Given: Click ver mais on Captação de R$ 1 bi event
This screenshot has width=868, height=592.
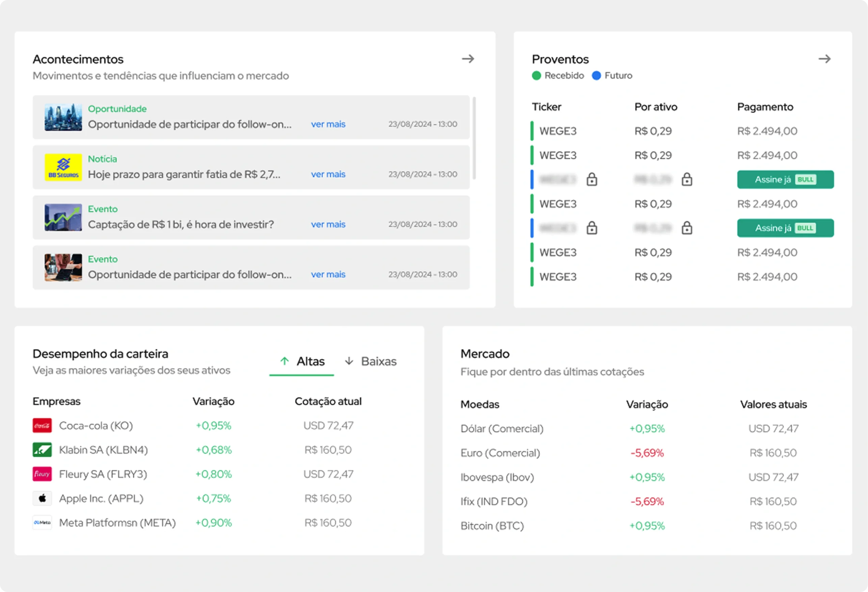Looking at the screenshot, I should tap(328, 224).
